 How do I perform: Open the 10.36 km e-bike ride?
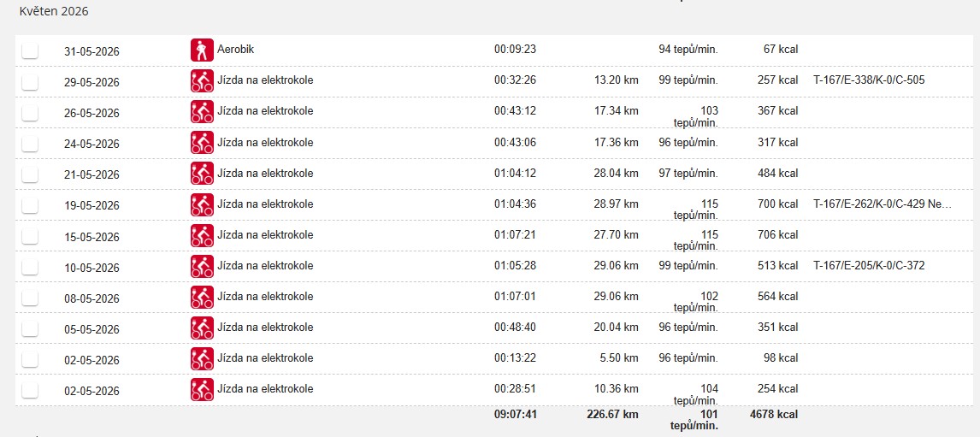[x=265, y=389]
